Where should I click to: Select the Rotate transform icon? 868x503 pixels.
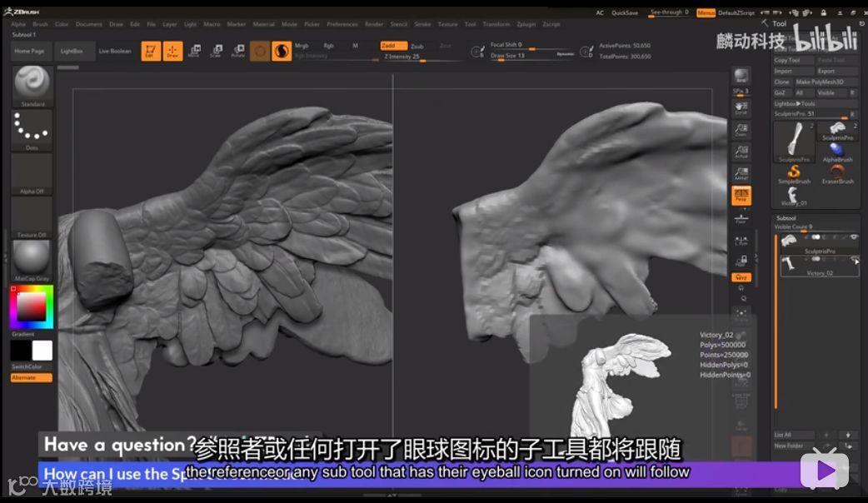pyautogui.click(x=238, y=51)
